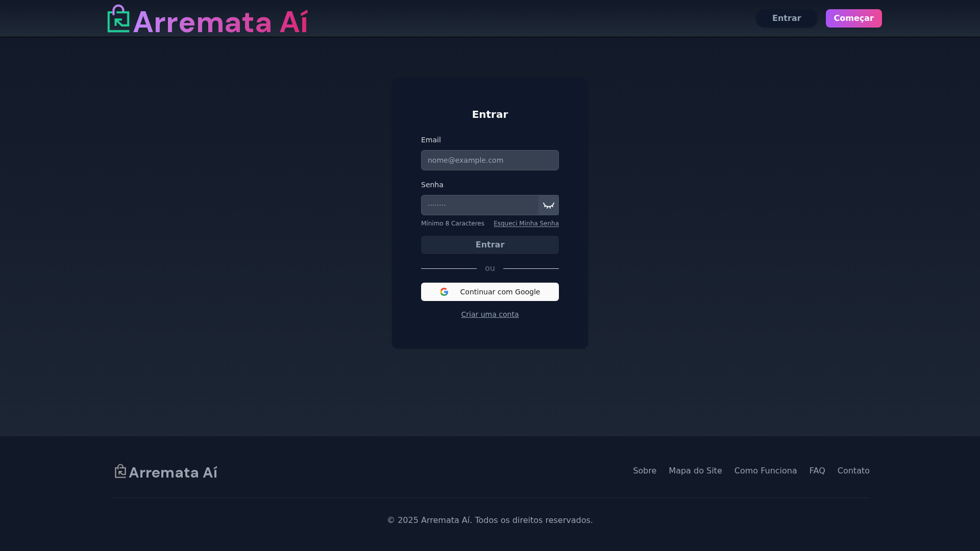Click the footer Arremata Aí wordmark
The image size is (980, 551).
pos(173,473)
